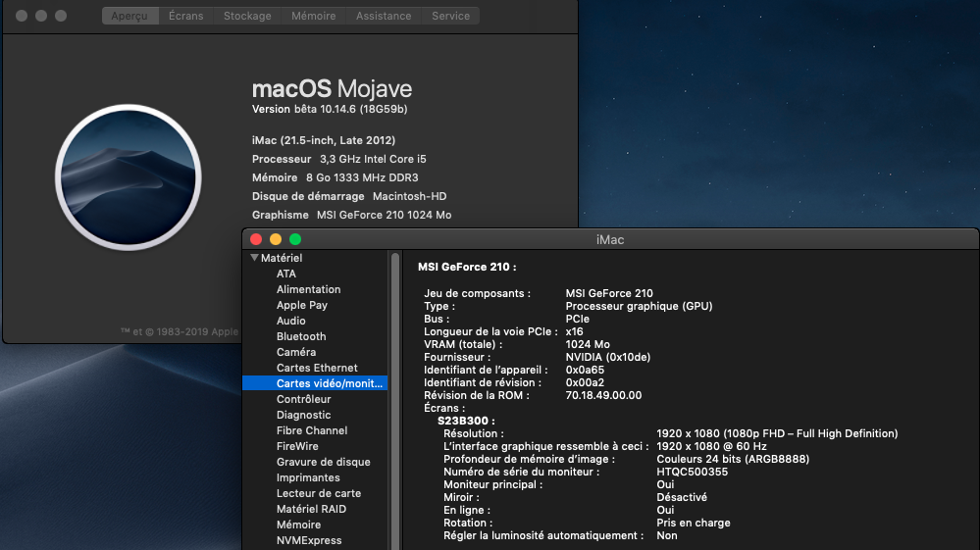Click the ROM revision 70.18.49.00.00
Viewport: 980px width, 550px height.
pyautogui.click(x=603, y=395)
